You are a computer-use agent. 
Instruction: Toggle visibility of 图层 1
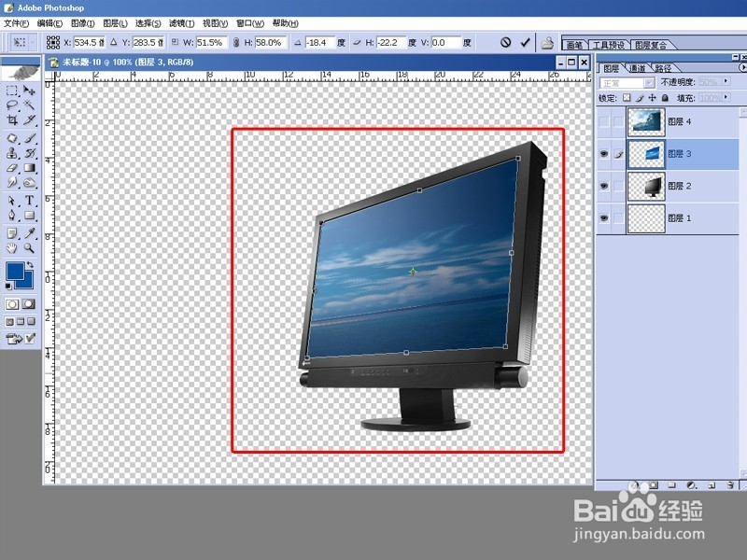point(604,218)
